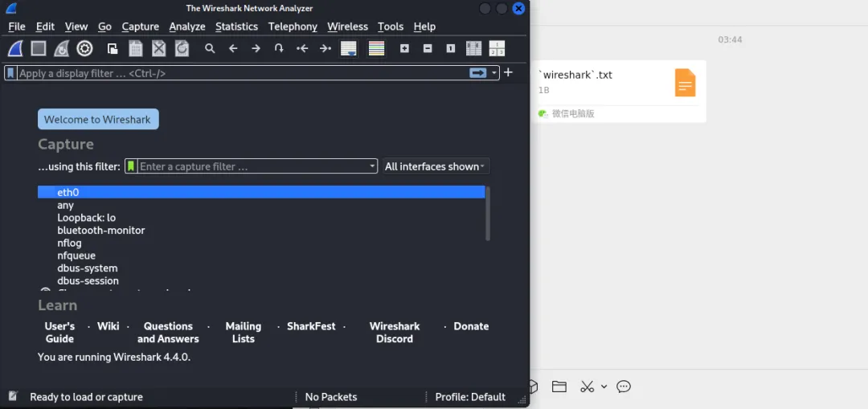Viewport: 868px width, 409px height.
Task: Jump to last packet icon
Action: coord(325,49)
